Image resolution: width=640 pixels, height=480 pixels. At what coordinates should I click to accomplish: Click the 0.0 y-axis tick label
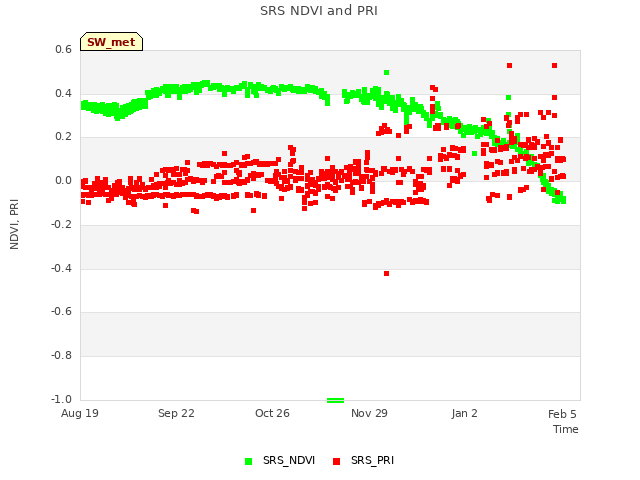click(63, 180)
